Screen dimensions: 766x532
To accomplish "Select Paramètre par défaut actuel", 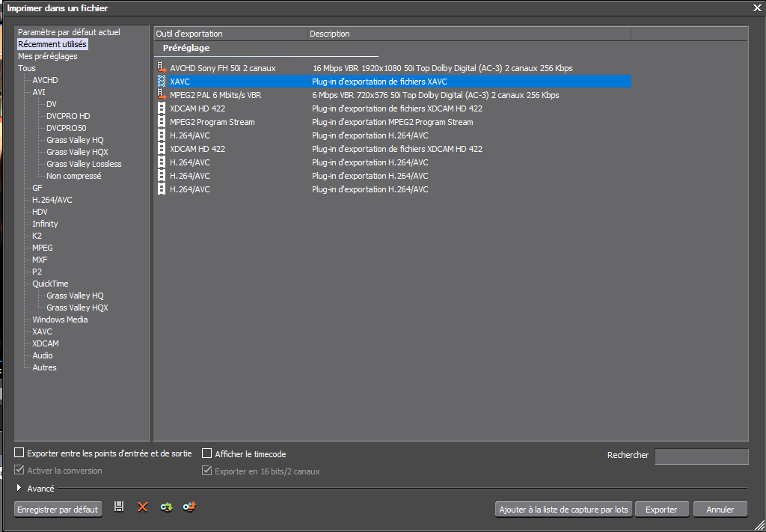I will (x=69, y=32).
